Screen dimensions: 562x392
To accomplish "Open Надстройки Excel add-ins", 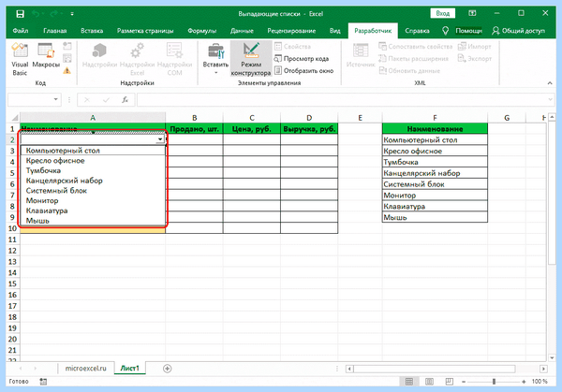I will [137, 60].
